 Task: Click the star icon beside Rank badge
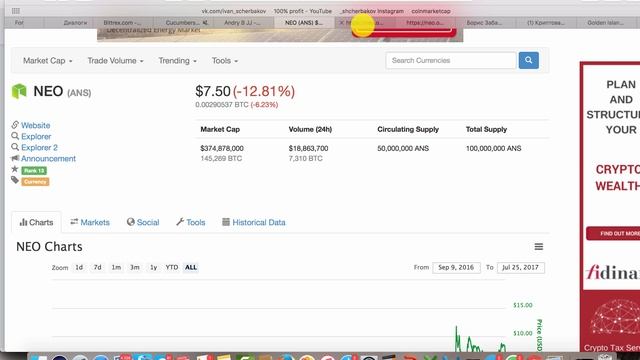point(15,169)
